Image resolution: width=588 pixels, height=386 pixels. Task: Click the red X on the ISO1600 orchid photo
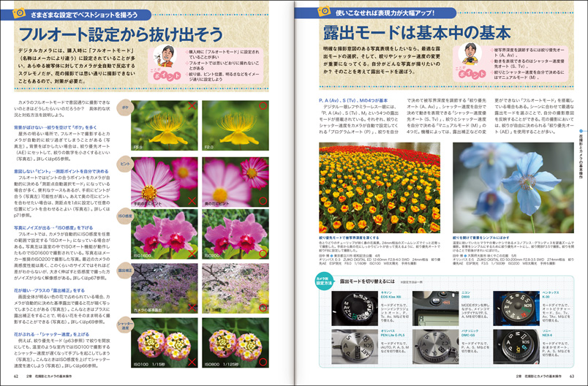pyautogui.click(x=192, y=254)
